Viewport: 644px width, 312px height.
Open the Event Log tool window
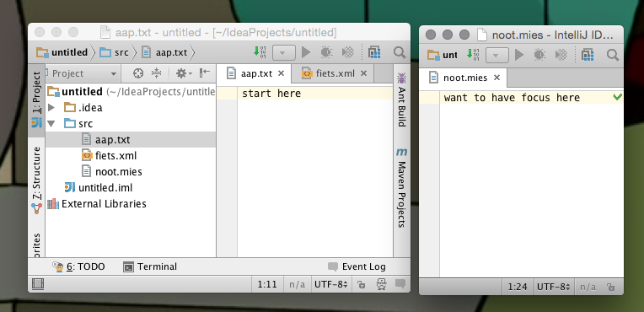point(357,266)
